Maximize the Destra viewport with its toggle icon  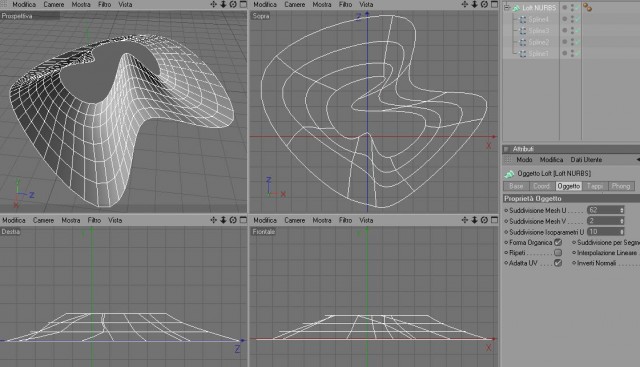click(x=243, y=220)
